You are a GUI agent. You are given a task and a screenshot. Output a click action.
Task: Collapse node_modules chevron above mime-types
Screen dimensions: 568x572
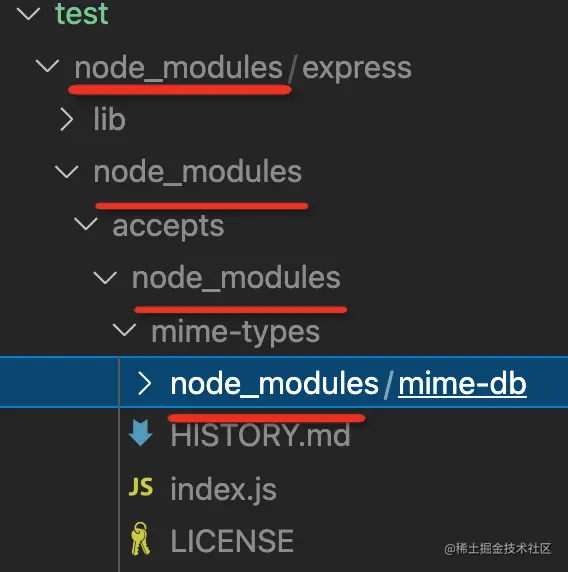[105, 278]
